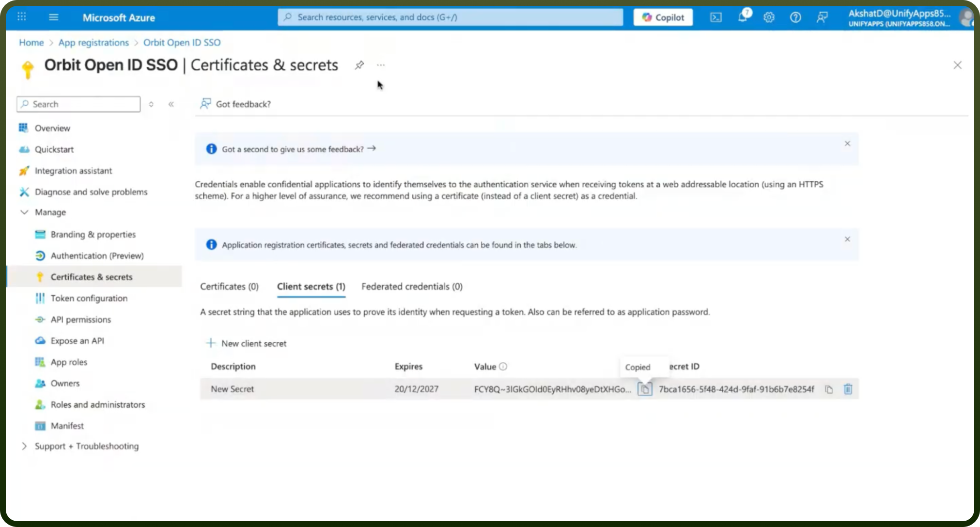Click the Secret ID 7bca1656 text

[x=736, y=389]
